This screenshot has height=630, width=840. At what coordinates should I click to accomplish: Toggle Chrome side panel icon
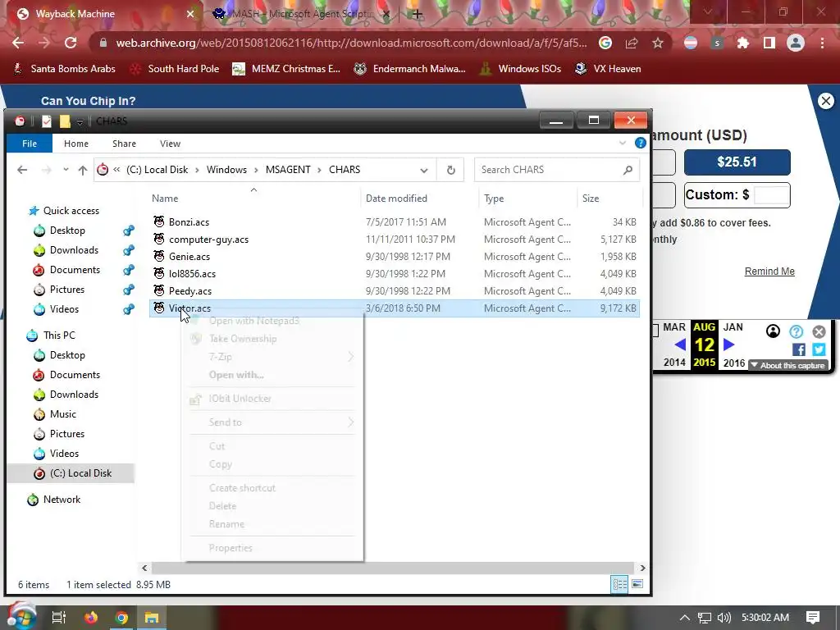(x=769, y=43)
